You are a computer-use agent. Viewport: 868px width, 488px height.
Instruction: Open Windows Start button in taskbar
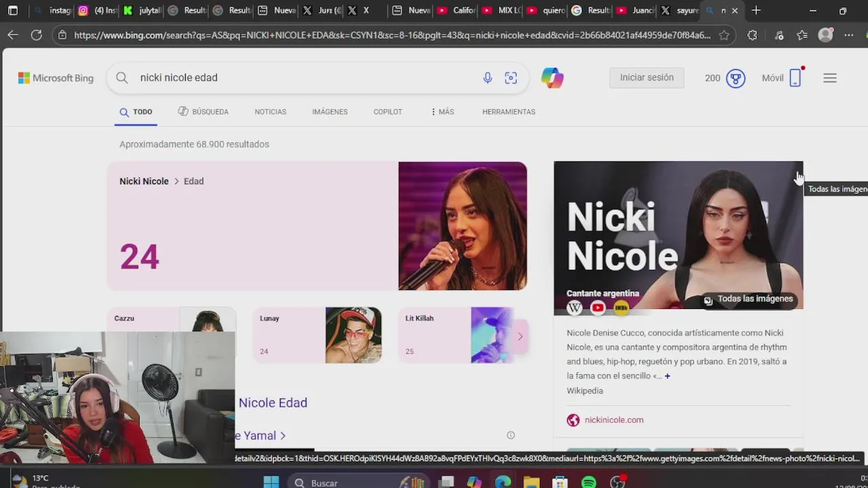[x=271, y=482]
